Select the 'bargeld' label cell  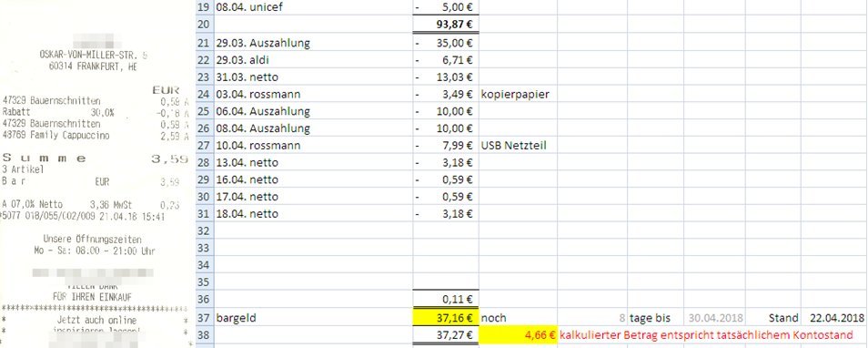point(313,318)
